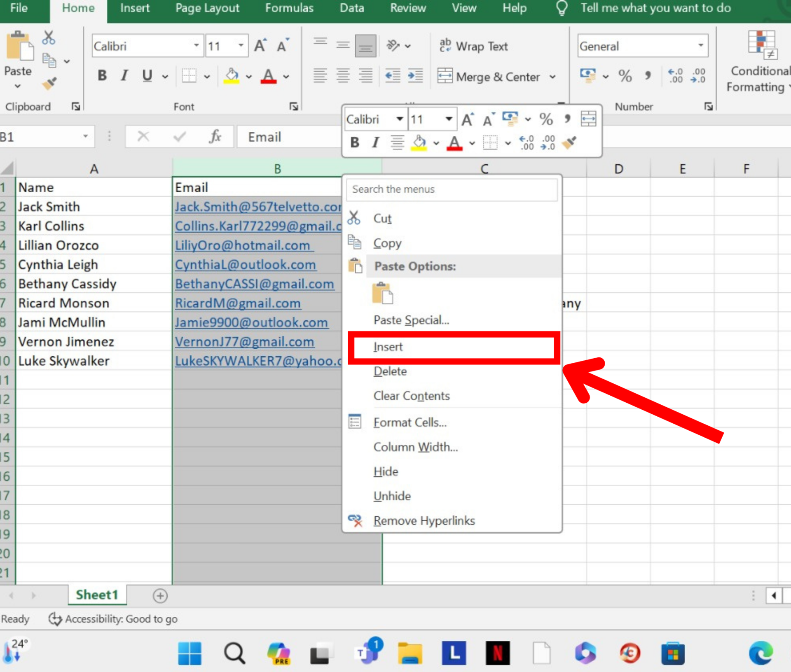Viewport: 791px width, 672px height.
Task: Toggle Italic in the mini toolbar
Action: tap(375, 143)
